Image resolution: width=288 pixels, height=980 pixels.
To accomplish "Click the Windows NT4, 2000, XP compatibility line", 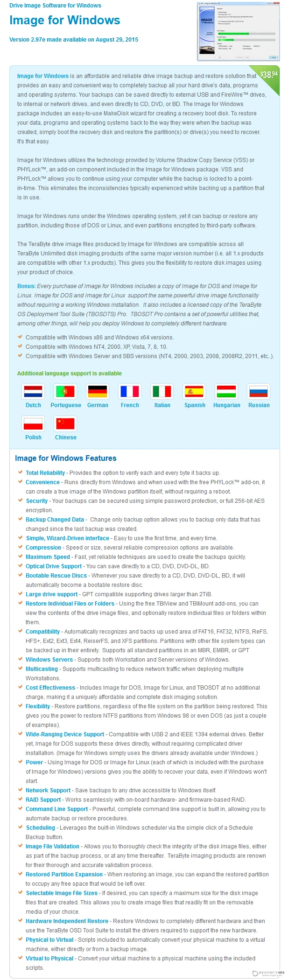I will [96, 347].
